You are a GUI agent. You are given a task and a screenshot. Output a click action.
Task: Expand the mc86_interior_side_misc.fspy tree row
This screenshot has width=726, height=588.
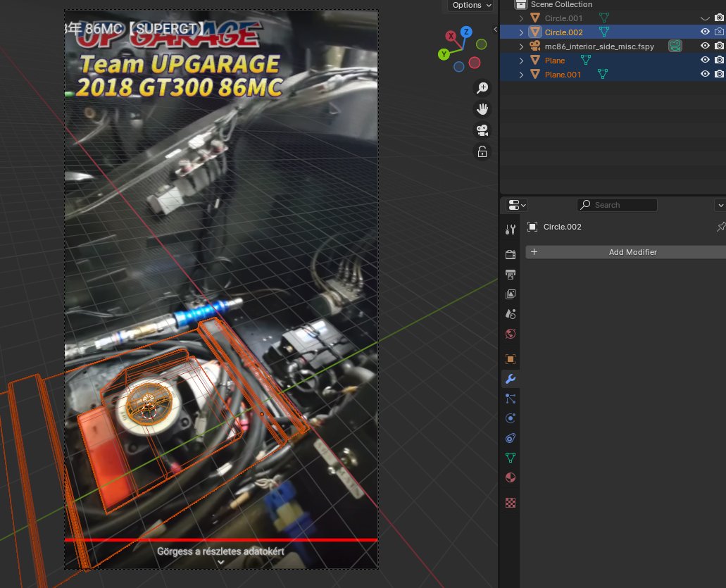click(x=521, y=46)
